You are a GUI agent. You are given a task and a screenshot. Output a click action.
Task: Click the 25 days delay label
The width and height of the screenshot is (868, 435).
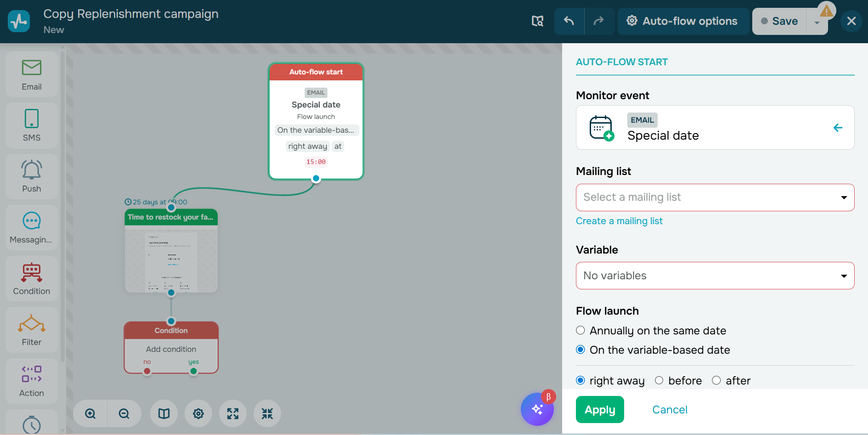156,202
